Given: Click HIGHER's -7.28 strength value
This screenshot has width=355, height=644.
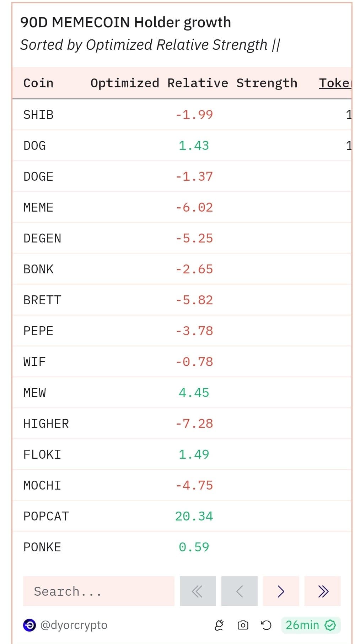Looking at the screenshot, I should (194, 424).
